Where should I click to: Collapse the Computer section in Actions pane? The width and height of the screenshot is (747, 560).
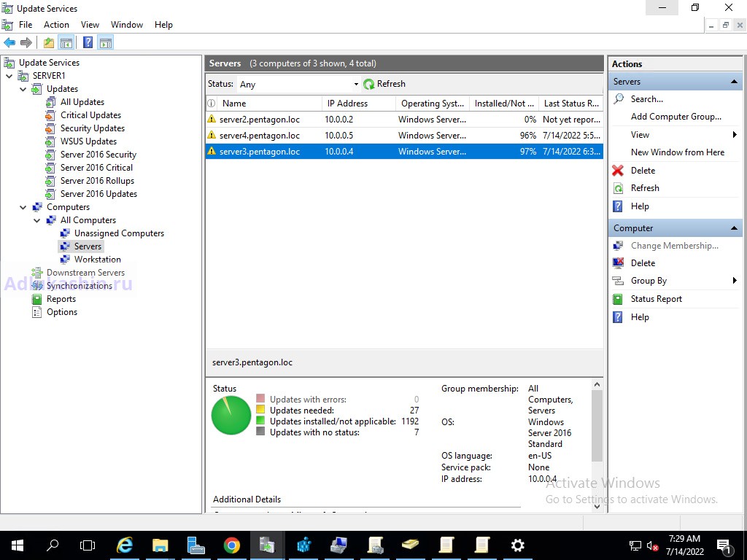[x=734, y=228]
